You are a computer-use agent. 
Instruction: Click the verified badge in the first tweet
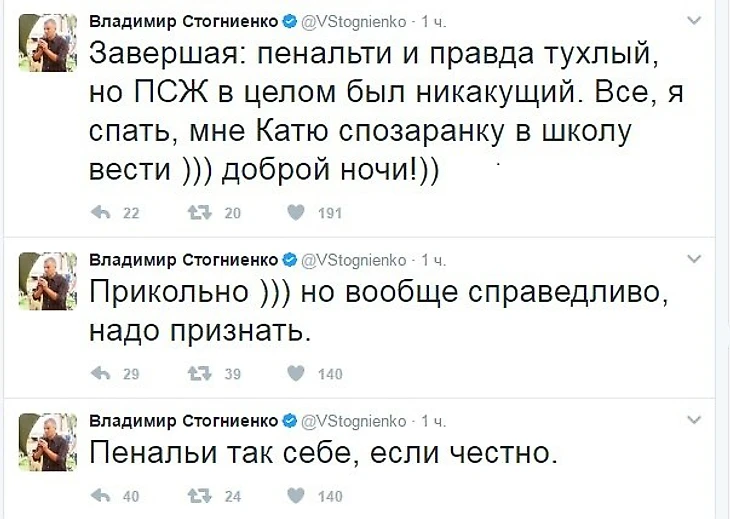click(x=289, y=20)
